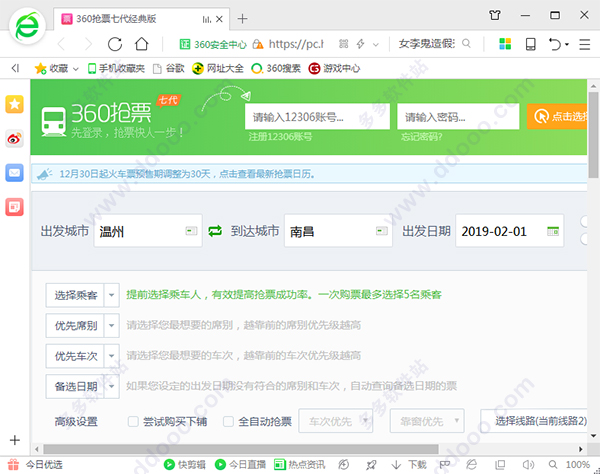Open red news icon in left sidebar
This screenshot has height=474, width=600.
(x=15, y=207)
